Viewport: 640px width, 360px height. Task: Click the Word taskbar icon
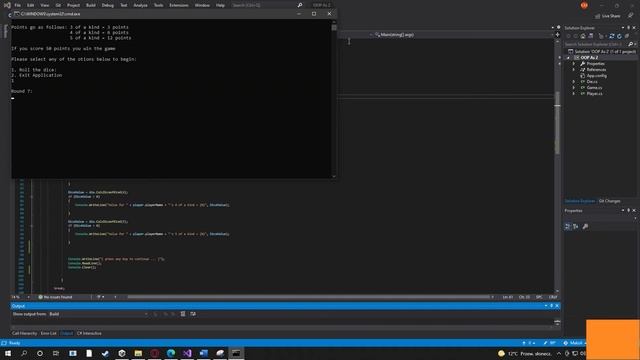point(204,353)
